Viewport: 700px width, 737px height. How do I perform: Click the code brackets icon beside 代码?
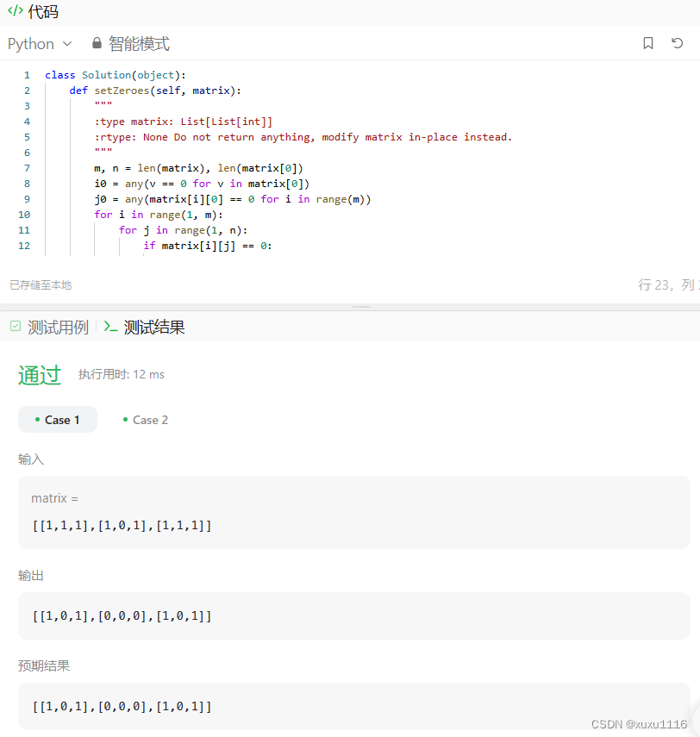point(16,11)
